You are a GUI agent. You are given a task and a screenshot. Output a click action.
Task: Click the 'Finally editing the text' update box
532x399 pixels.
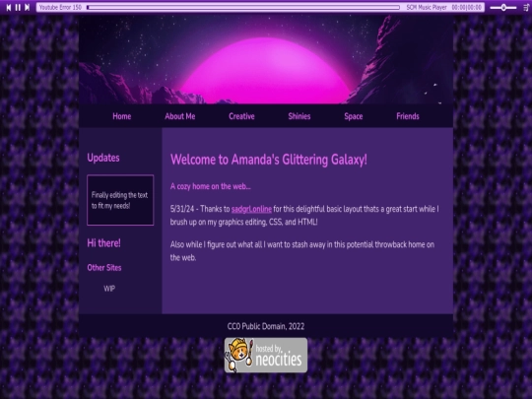pyautogui.click(x=120, y=200)
